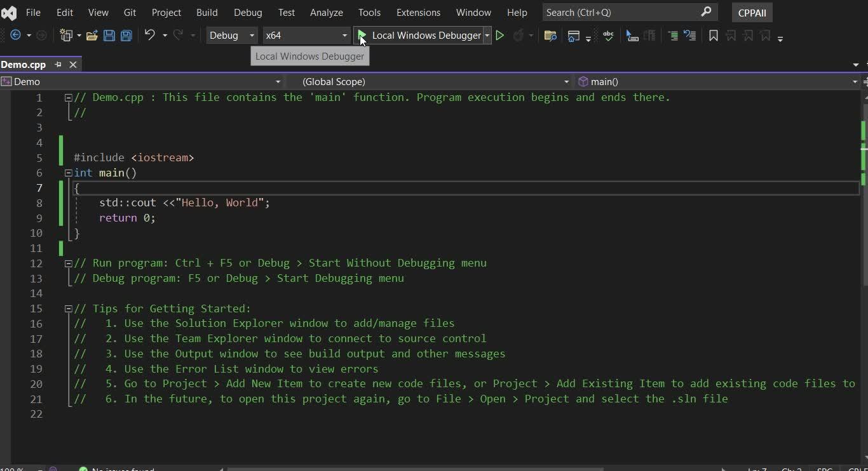
Task: Click the Search (Ctrl+Q) box
Action: 630,12
